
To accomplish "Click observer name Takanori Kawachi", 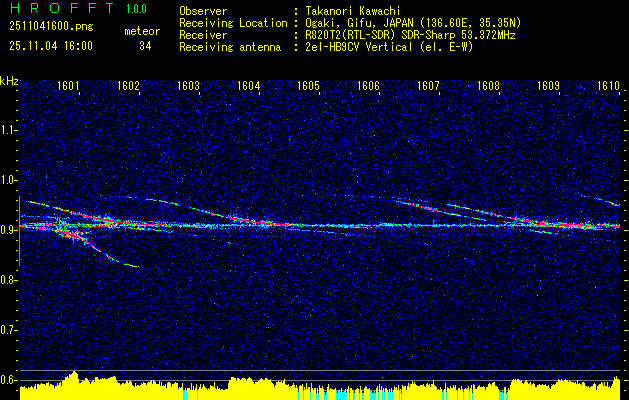I will pos(353,11).
